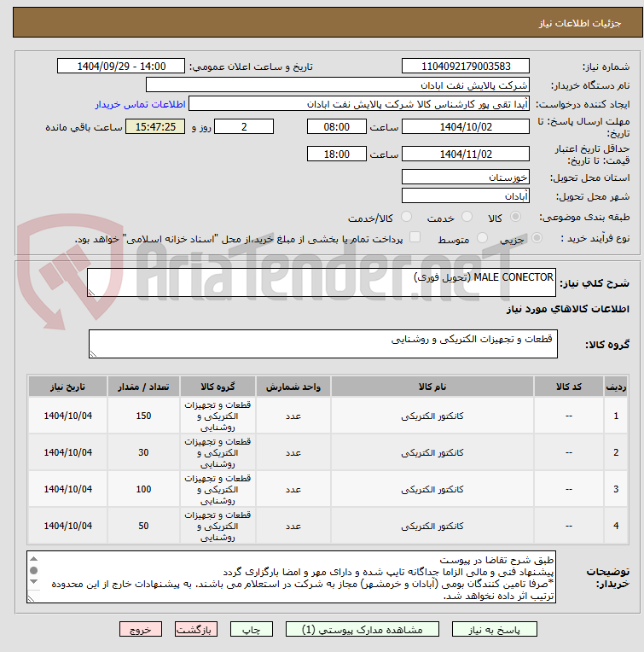Select the کالا radio button
This screenshot has width=644, height=652.
pyautogui.click(x=515, y=217)
